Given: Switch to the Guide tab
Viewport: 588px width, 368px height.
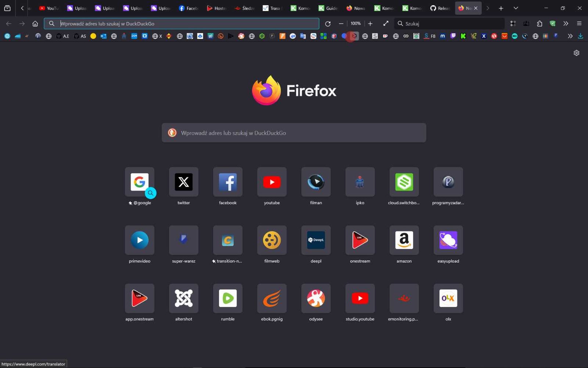Looking at the screenshot, I should [328, 8].
